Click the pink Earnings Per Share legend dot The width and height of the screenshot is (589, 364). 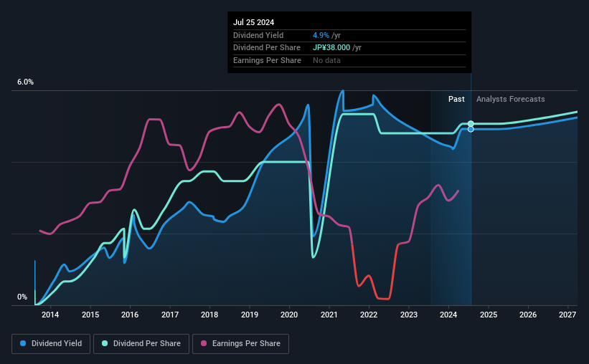[x=204, y=343]
